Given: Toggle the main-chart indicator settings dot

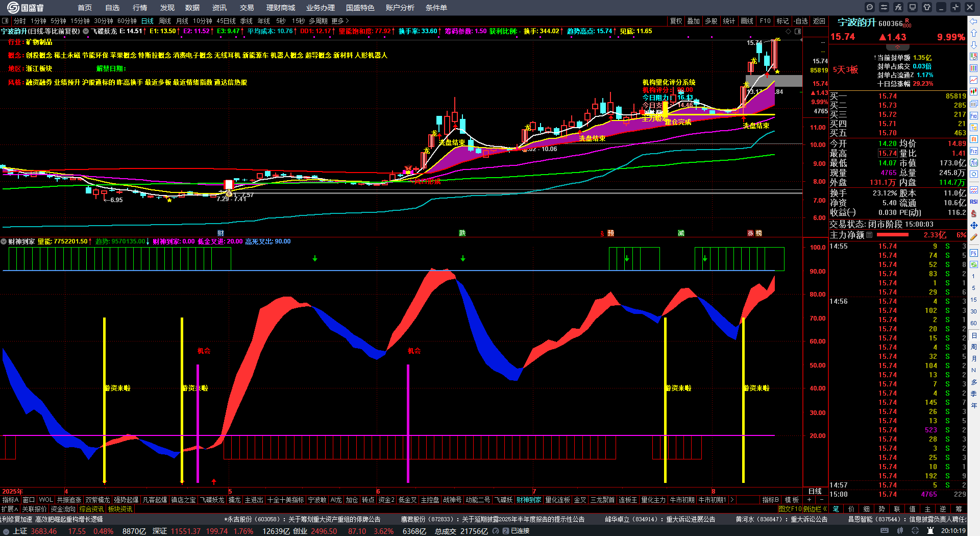Looking at the screenshot, I should pyautogui.click(x=86, y=31).
